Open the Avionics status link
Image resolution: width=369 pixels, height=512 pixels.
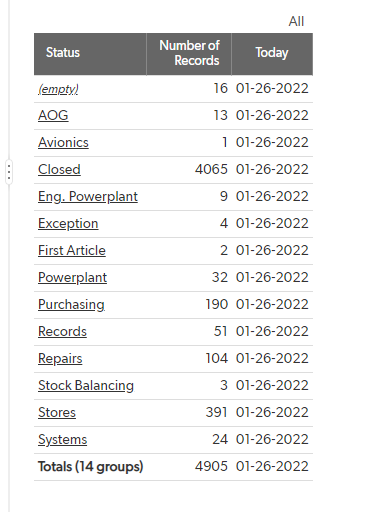pos(63,143)
